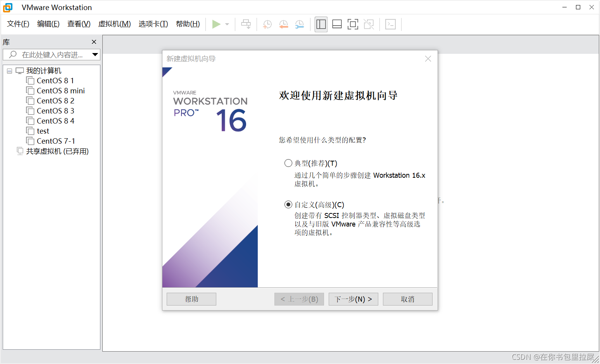
Task: Select CentOS 8 1 virtual machine
Action: click(55, 81)
